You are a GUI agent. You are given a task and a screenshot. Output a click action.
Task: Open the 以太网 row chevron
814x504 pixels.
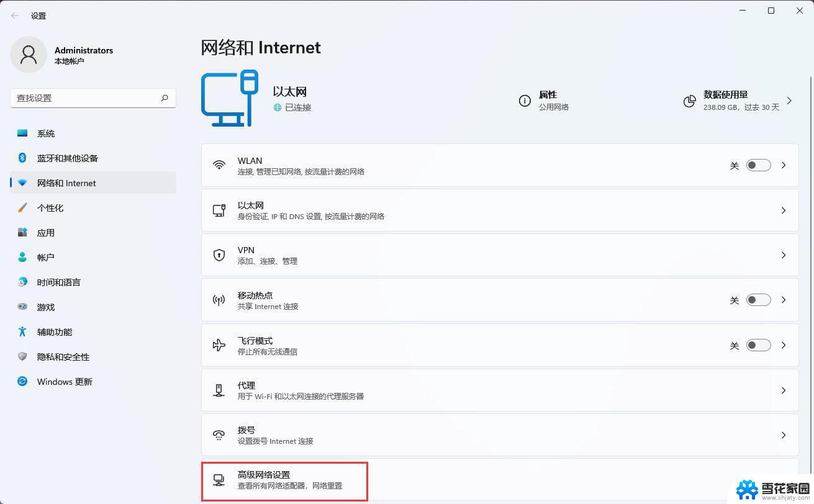coord(784,210)
